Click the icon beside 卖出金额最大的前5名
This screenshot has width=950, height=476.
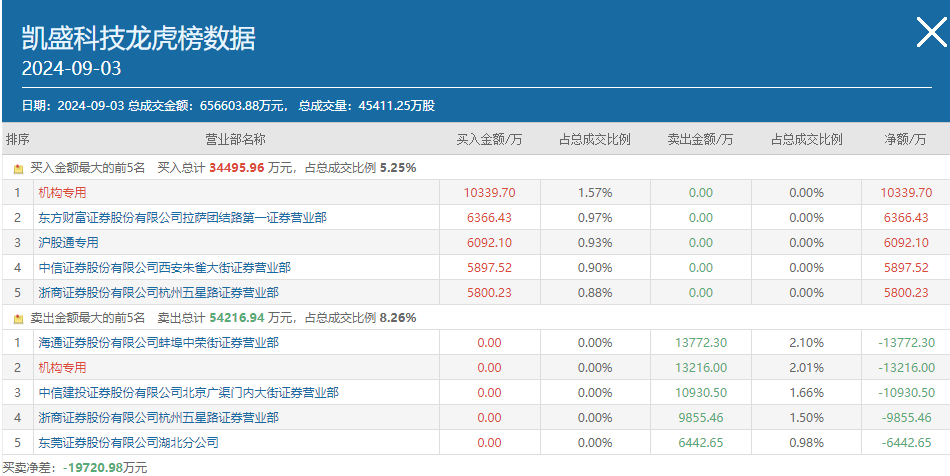pos(18,319)
